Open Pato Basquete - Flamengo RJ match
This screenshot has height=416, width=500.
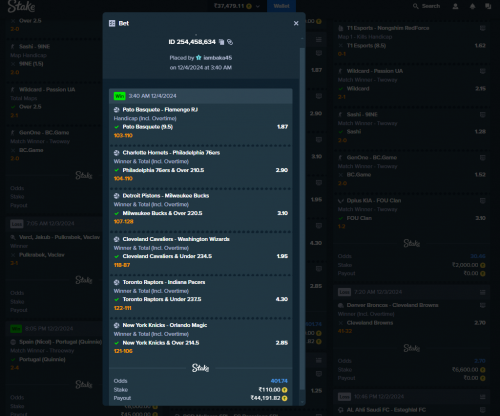160,110
